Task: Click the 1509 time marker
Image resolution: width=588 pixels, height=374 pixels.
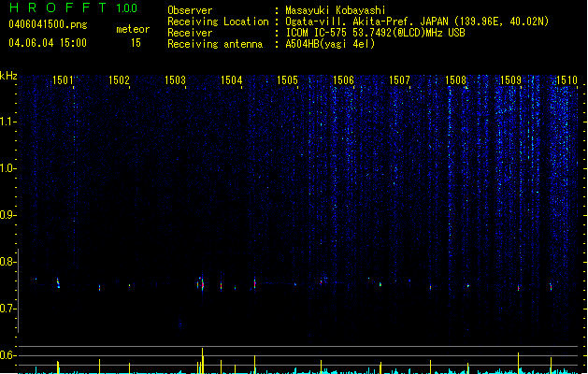Action: tap(510, 80)
